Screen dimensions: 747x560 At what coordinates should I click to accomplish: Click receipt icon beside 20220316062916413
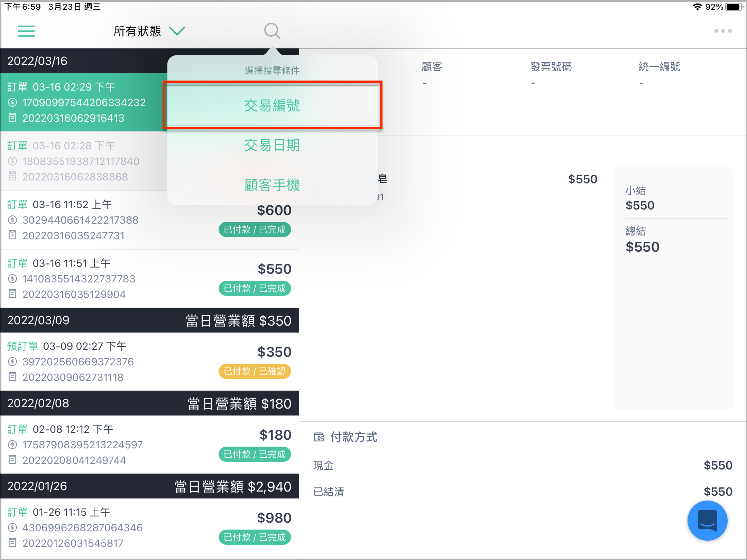12,118
